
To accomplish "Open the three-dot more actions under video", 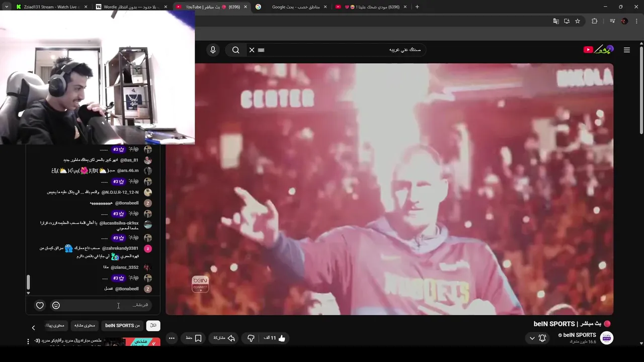I will coord(172,338).
